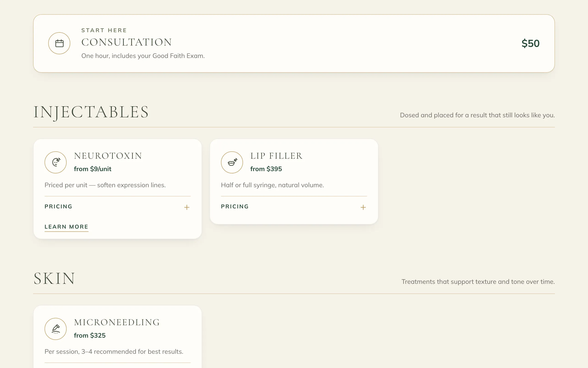Expand Lip Filler pricing with the plus icon
588x368 pixels.
pos(363,207)
